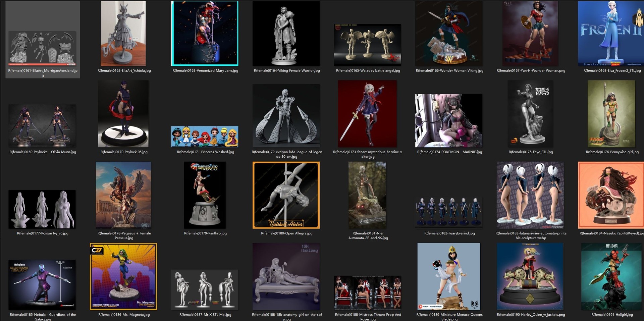Image resolution: width=644 pixels, height=321 pixels.
Task: Click the Pennywise girl thumbnail
Action: point(612,114)
